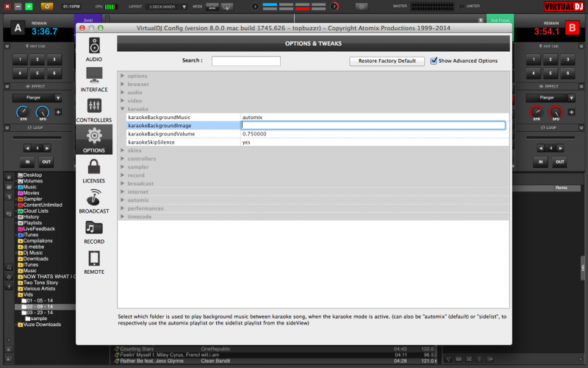This screenshot has width=588, height=368.
Task: Click the karaokeBackgroundImage value field
Action: point(373,125)
